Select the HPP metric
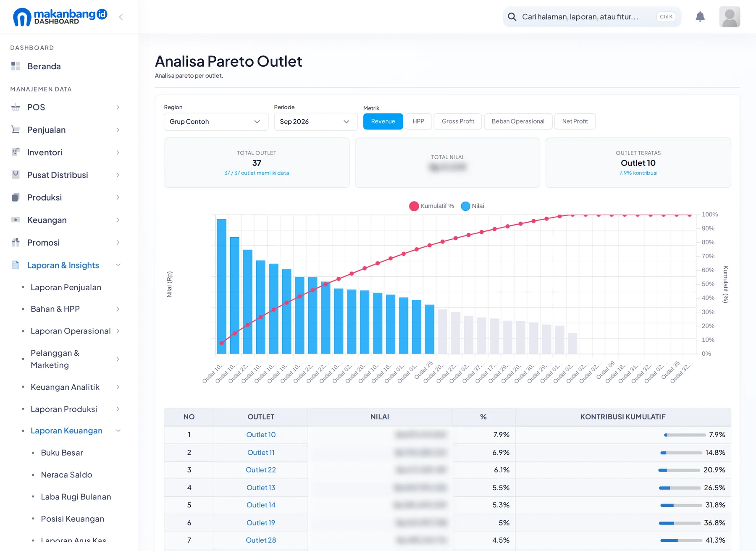 (x=418, y=121)
